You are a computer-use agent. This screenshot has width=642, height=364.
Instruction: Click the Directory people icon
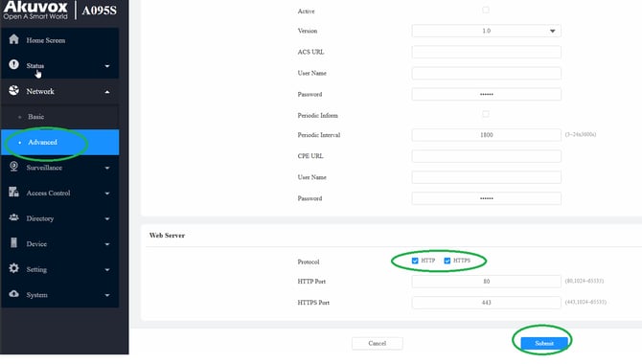tap(14, 217)
